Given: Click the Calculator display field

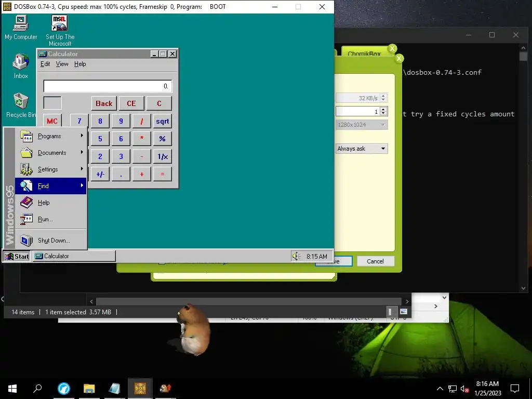Looking at the screenshot, I should [108, 86].
